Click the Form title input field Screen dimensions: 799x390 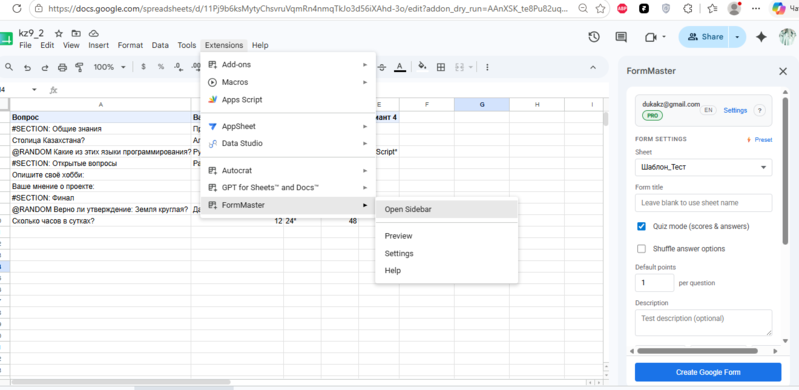[x=703, y=202]
